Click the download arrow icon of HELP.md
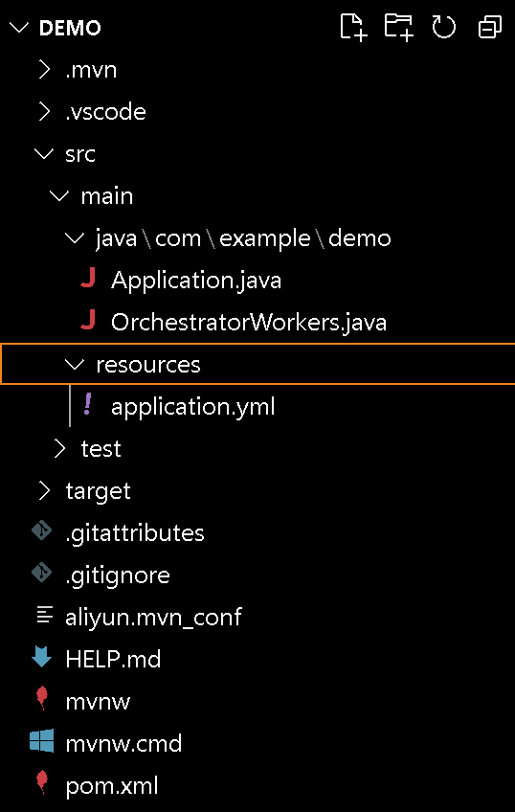Viewport: 515px width, 812px height. tap(41, 659)
